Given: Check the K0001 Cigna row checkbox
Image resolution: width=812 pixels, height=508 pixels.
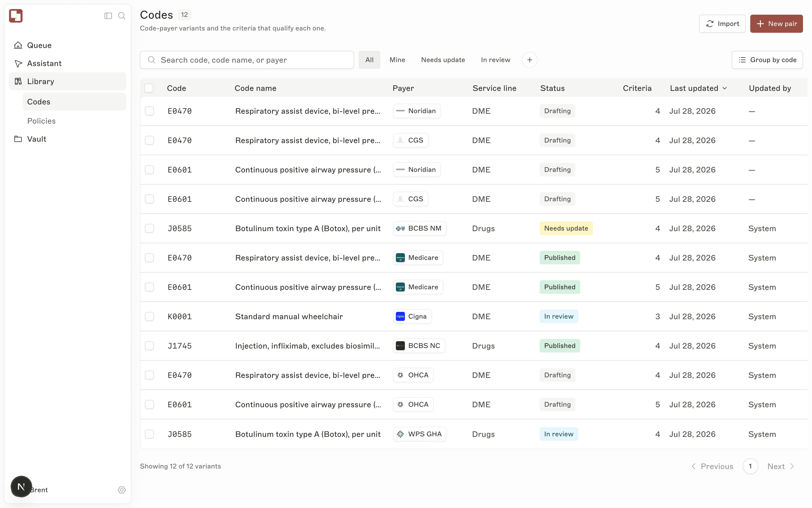Looking at the screenshot, I should coord(149,316).
